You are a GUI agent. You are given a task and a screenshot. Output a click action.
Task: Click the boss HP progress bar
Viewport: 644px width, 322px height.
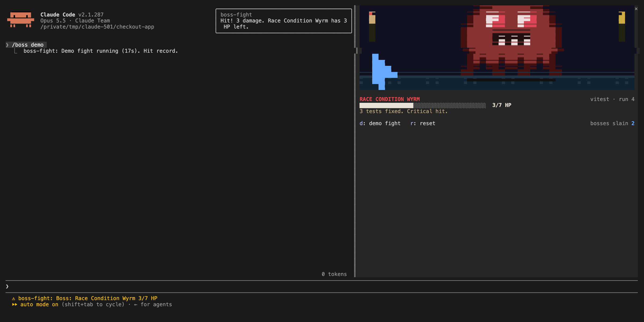[423, 105]
